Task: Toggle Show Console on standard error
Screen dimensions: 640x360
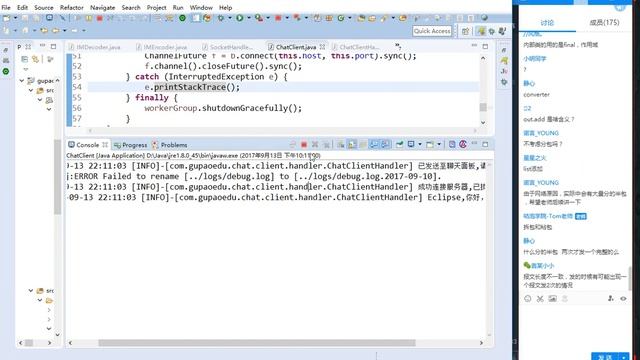Action: [x=385, y=144]
